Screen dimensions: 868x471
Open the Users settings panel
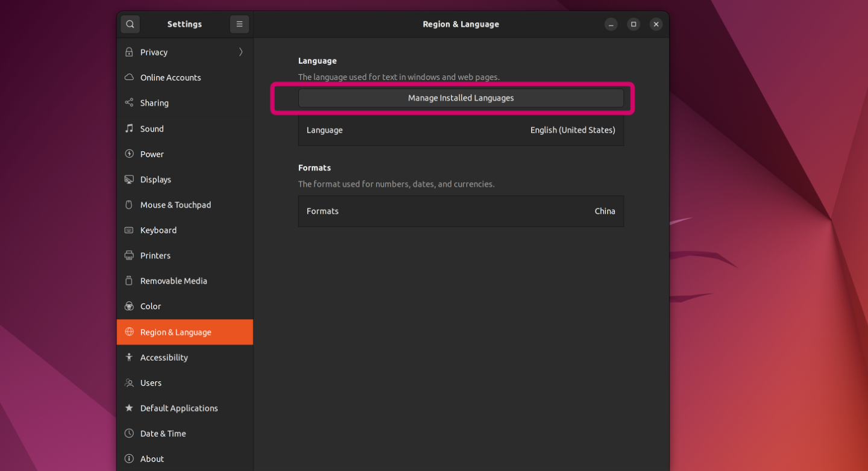click(151, 383)
